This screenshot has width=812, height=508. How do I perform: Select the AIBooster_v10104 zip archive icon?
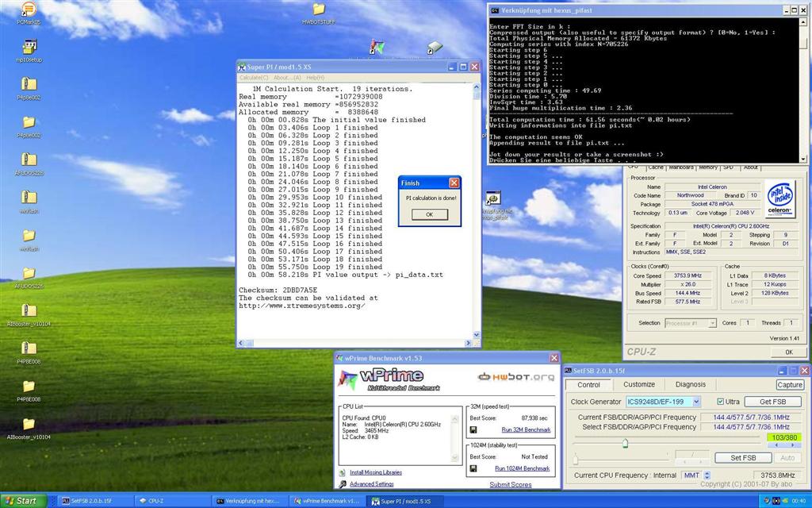pyautogui.click(x=29, y=311)
